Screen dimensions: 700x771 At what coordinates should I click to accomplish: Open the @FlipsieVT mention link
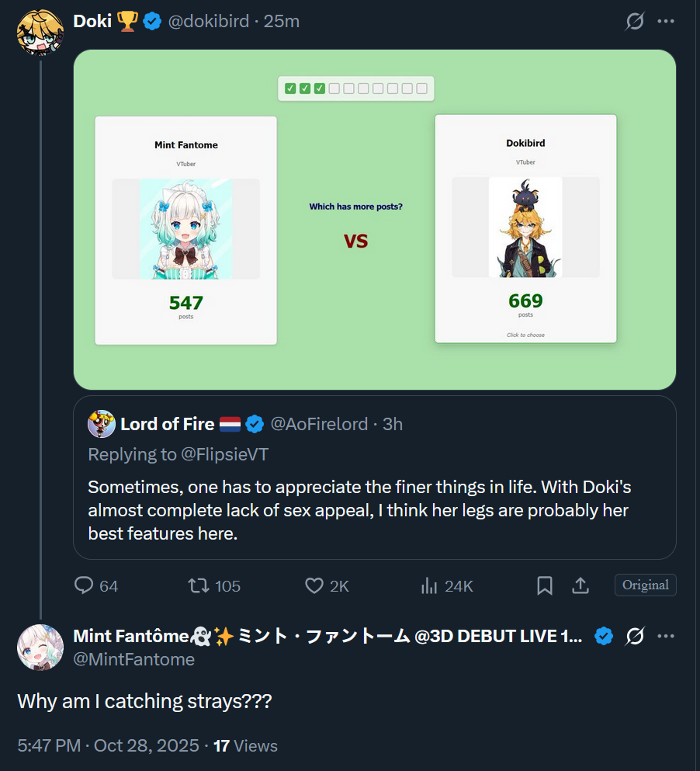click(x=224, y=454)
